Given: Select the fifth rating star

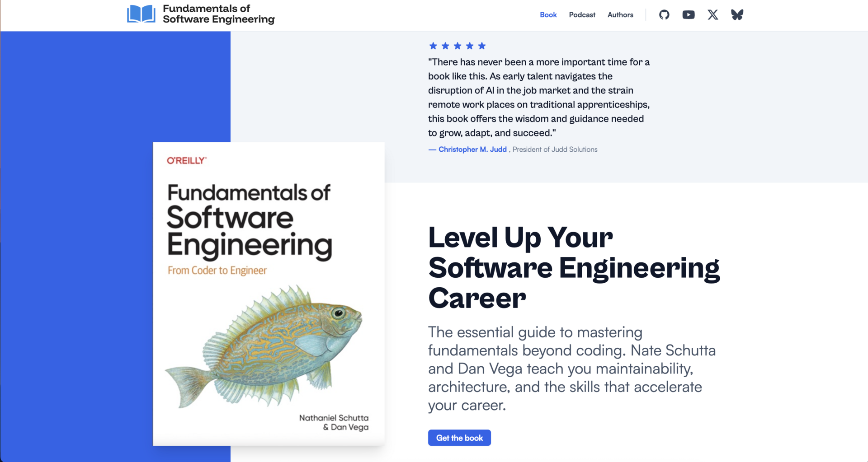Looking at the screenshot, I should [x=482, y=46].
